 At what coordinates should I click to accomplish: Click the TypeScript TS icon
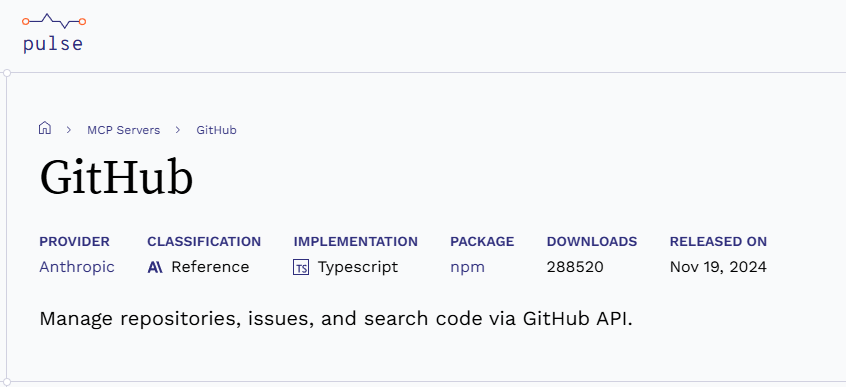pos(301,267)
